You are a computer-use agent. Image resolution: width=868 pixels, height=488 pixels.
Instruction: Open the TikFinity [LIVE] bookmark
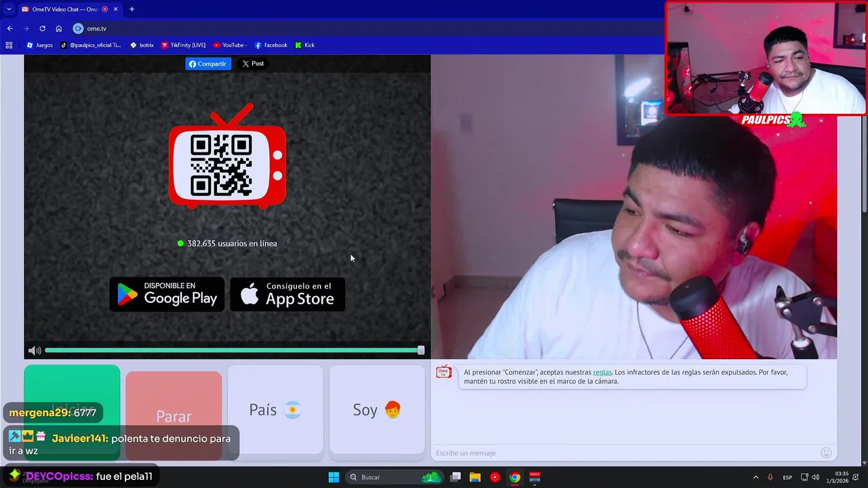pos(183,45)
